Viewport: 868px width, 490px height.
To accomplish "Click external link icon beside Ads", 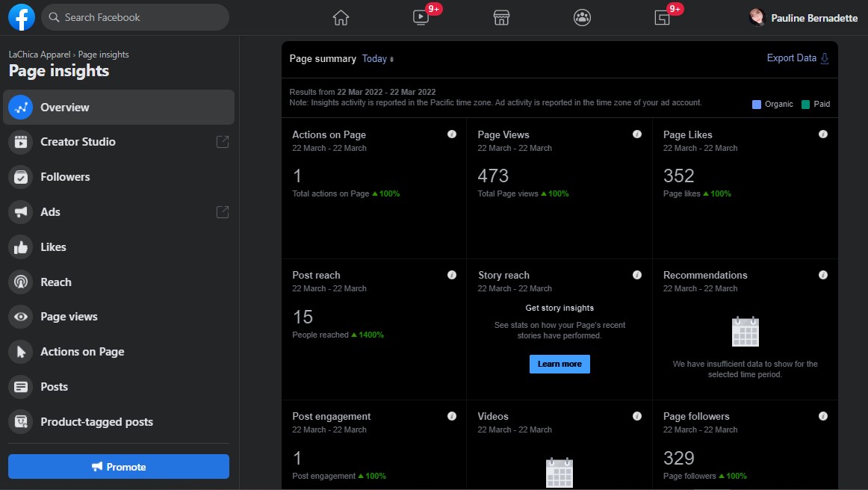I will 222,212.
